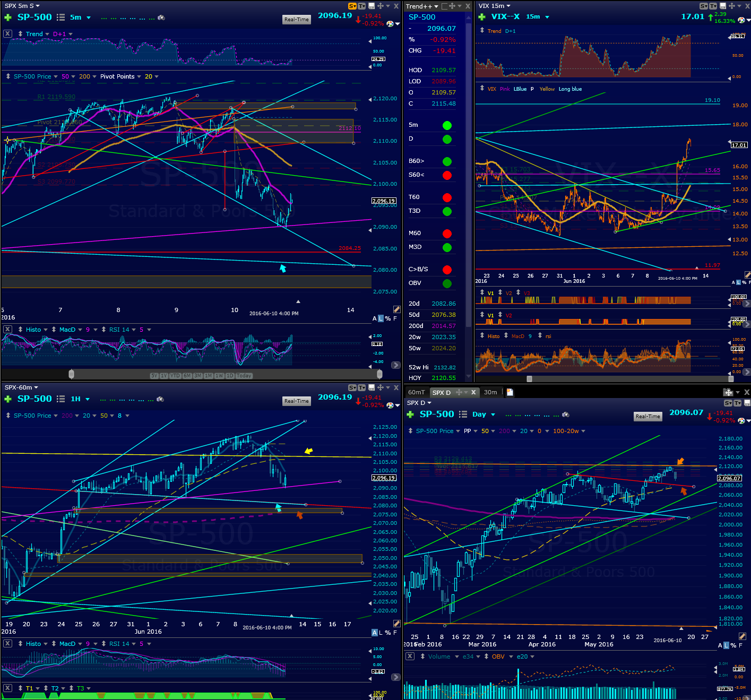Close the Histo MacD pane in SPX 5m chart
Image resolution: width=751 pixels, height=700 pixels.
7,330
